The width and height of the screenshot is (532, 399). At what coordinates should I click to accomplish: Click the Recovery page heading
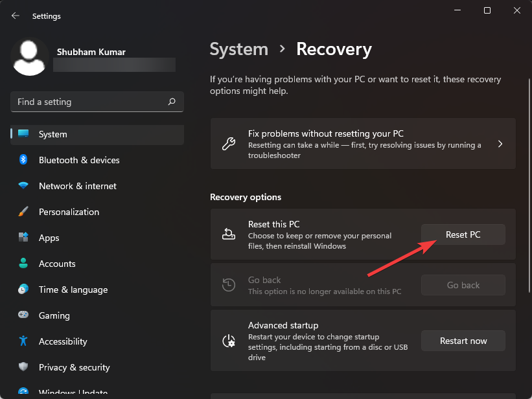[334, 49]
